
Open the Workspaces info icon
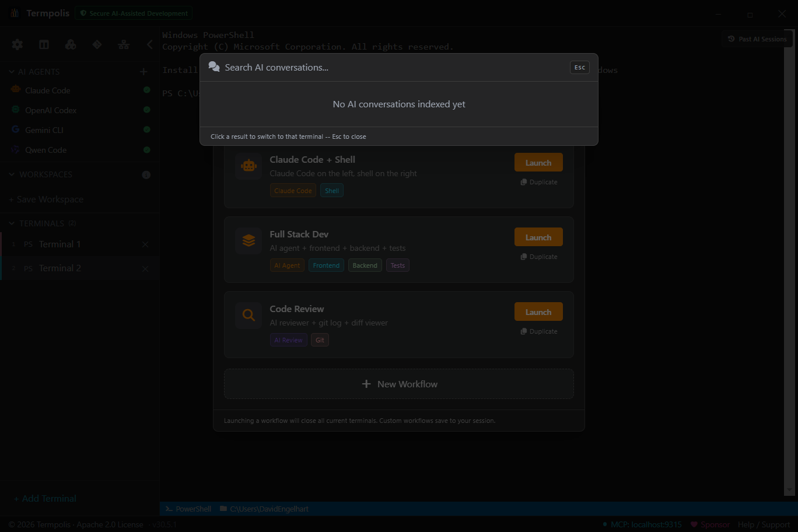146,175
